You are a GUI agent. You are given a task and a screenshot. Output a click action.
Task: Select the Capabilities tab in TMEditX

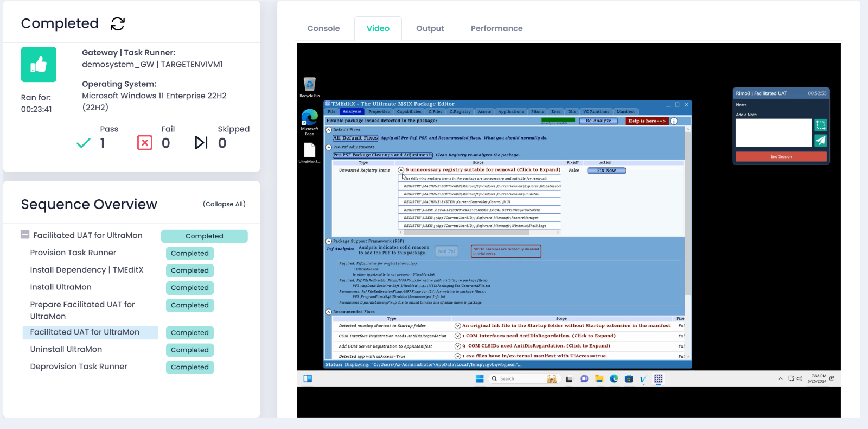click(x=409, y=112)
